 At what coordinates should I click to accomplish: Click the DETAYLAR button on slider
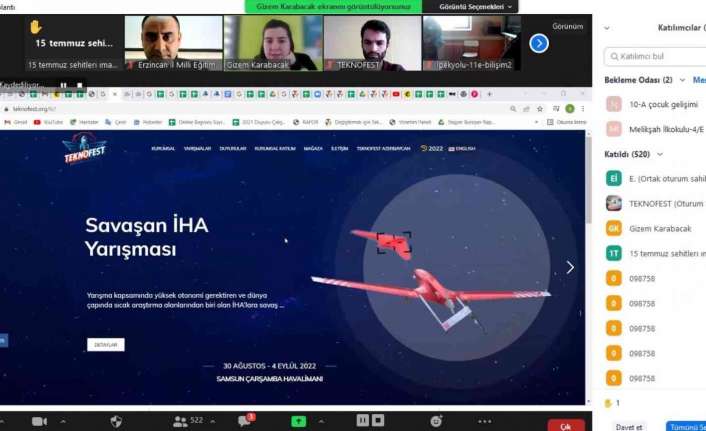point(106,345)
